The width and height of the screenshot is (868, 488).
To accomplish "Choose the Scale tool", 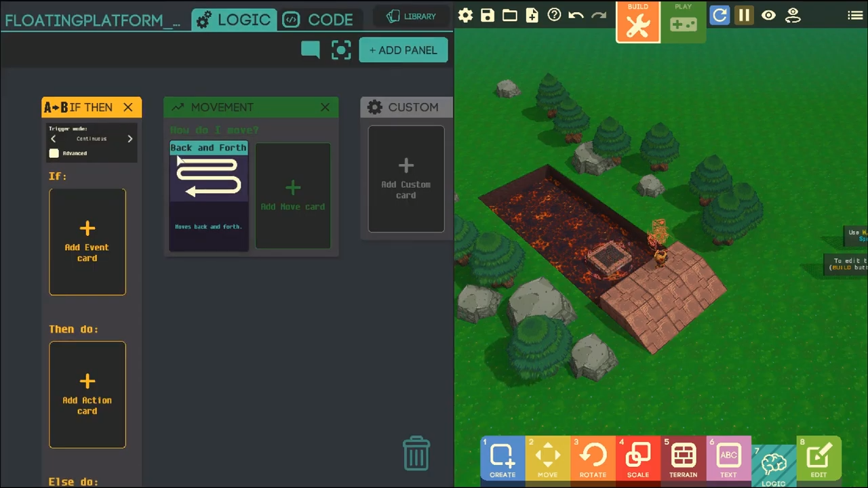I will [637, 458].
